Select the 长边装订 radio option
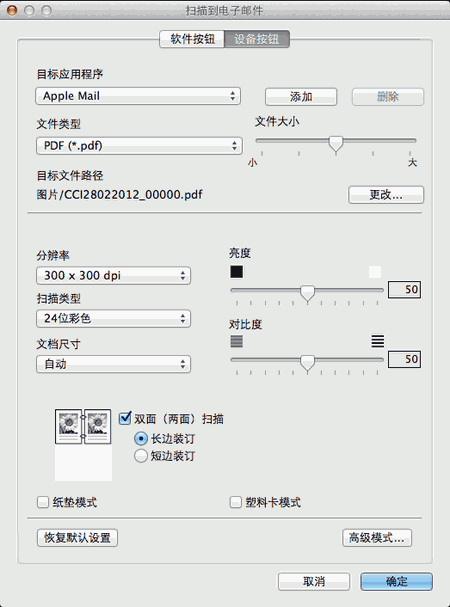The width and height of the screenshot is (450, 607). pyautogui.click(x=141, y=439)
